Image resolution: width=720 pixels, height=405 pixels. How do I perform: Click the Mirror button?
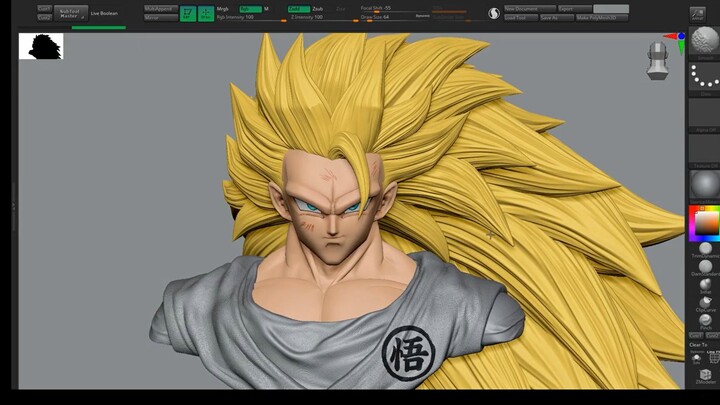coord(161,17)
